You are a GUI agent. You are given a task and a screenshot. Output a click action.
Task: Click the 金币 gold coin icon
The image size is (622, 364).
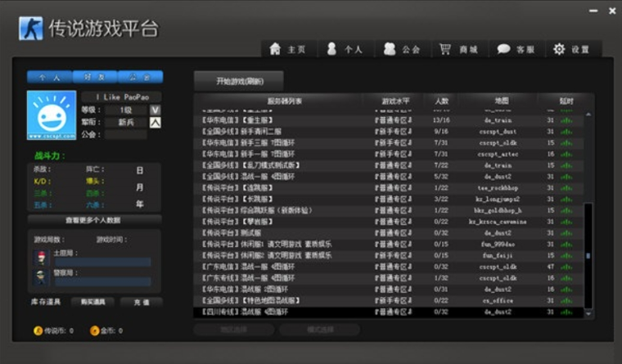click(x=94, y=330)
